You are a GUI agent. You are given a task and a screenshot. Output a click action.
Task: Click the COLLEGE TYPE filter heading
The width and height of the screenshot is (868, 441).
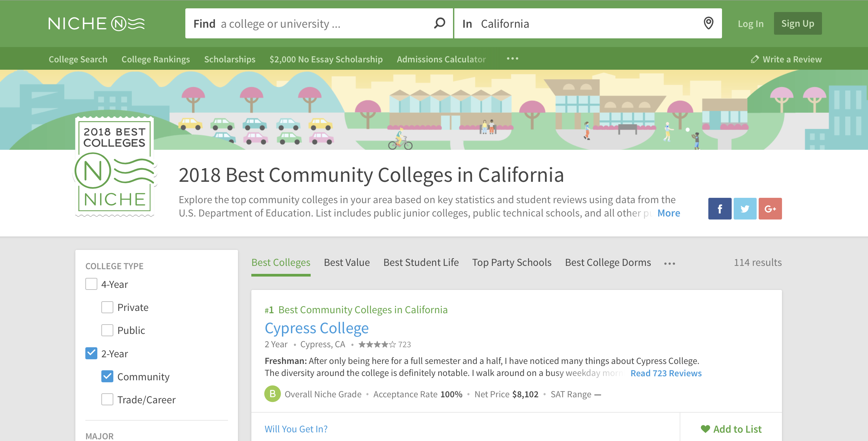tap(114, 266)
